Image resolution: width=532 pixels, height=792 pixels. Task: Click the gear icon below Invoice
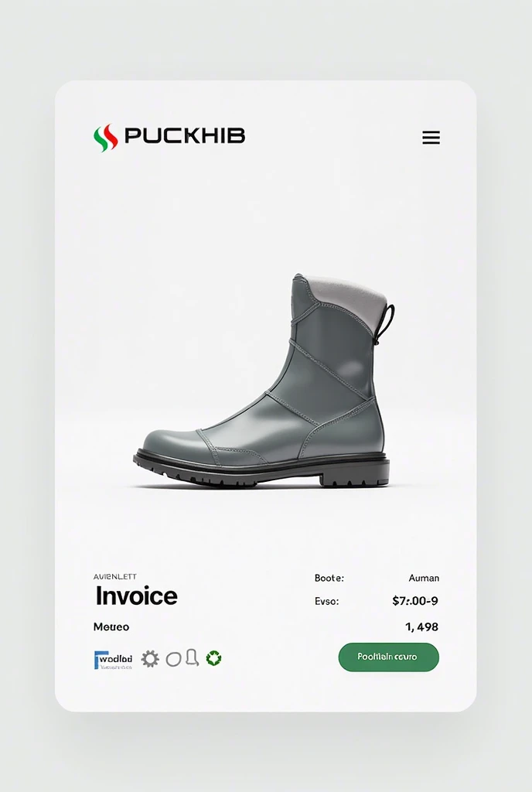point(150,659)
